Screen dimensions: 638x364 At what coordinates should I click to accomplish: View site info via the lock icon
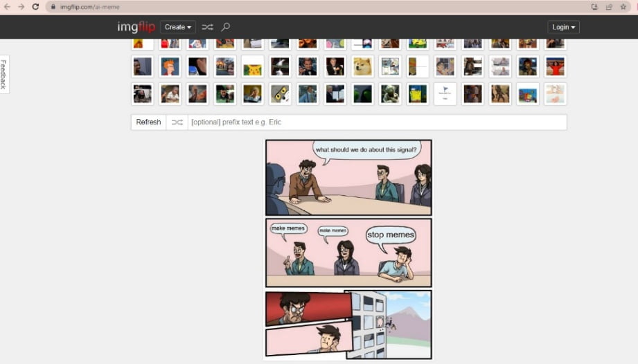tap(53, 7)
